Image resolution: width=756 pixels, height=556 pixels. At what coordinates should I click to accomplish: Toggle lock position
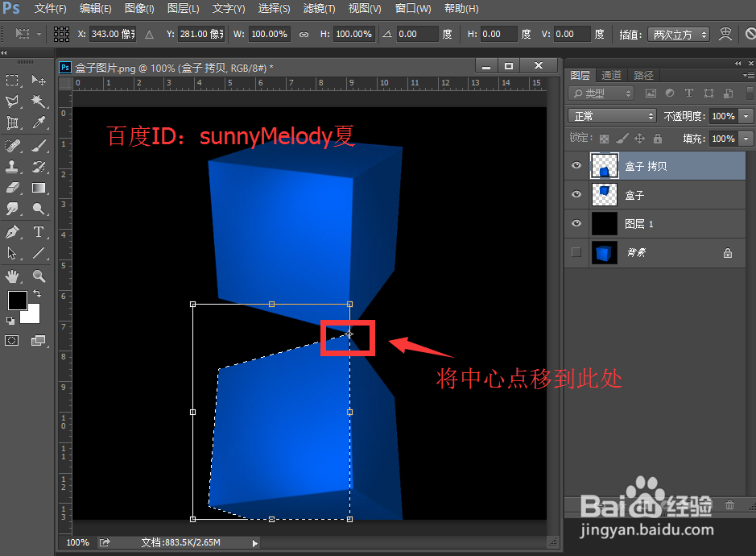pos(639,139)
